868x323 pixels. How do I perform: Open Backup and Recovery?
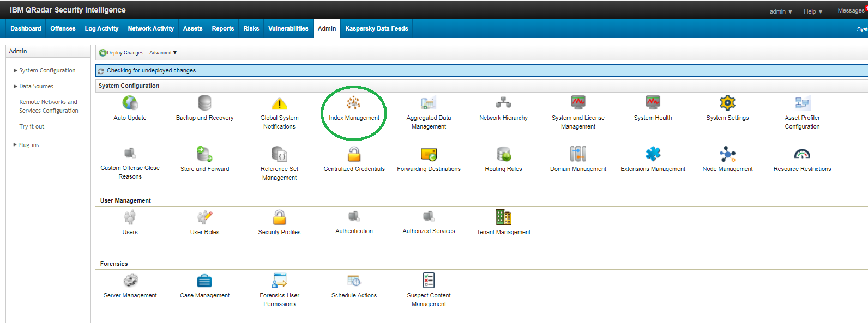pos(204,103)
